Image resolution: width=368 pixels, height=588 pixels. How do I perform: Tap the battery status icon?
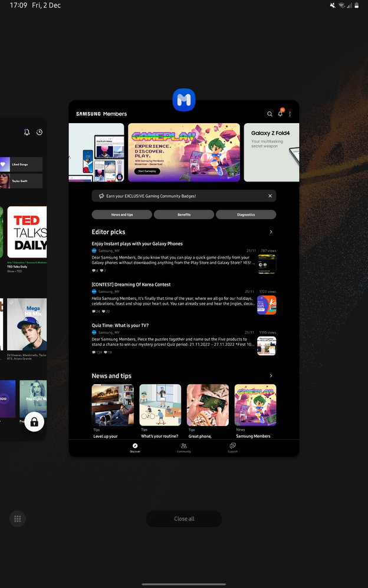(x=356, y=5)
